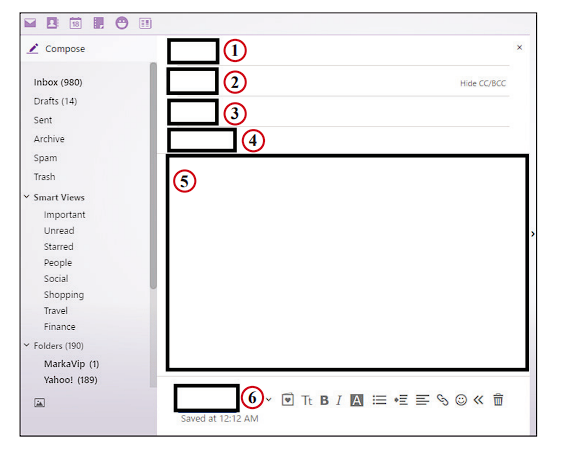
Task: Open the Calendar icon in top bar
Action: pos(76,23)
